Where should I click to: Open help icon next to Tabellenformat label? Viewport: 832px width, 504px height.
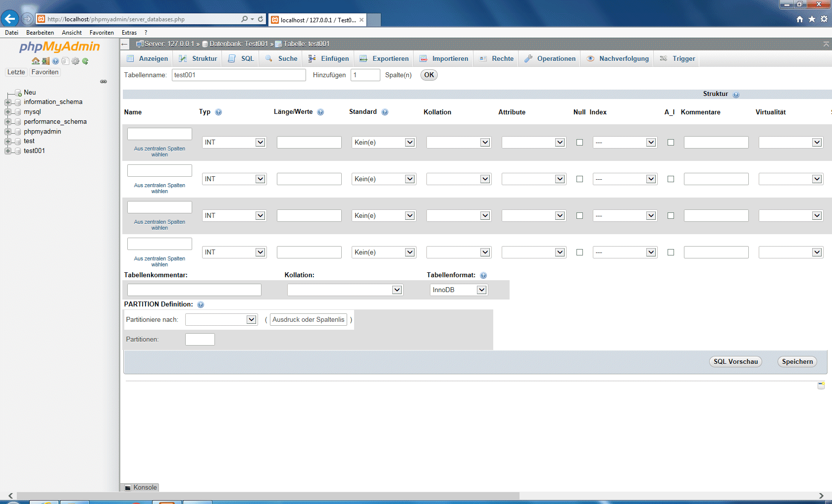[483, 275]
